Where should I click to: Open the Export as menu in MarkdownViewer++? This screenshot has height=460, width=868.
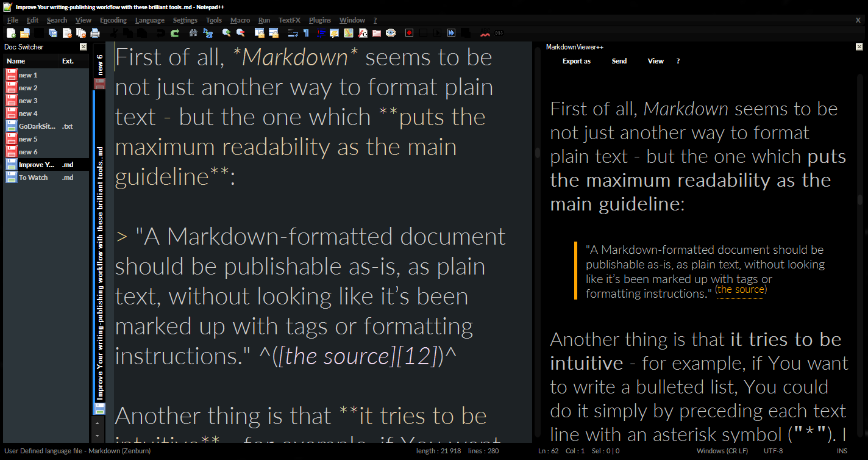coord(576,60)
